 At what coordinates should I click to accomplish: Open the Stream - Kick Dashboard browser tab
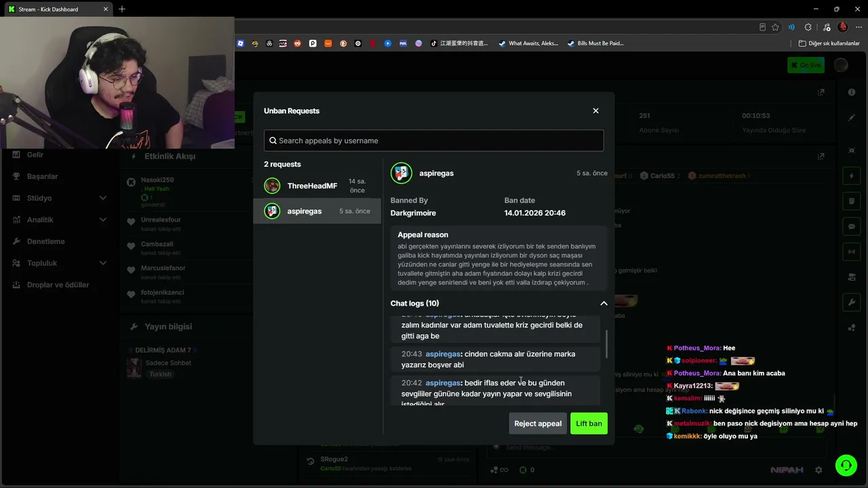tap(58, 9)
